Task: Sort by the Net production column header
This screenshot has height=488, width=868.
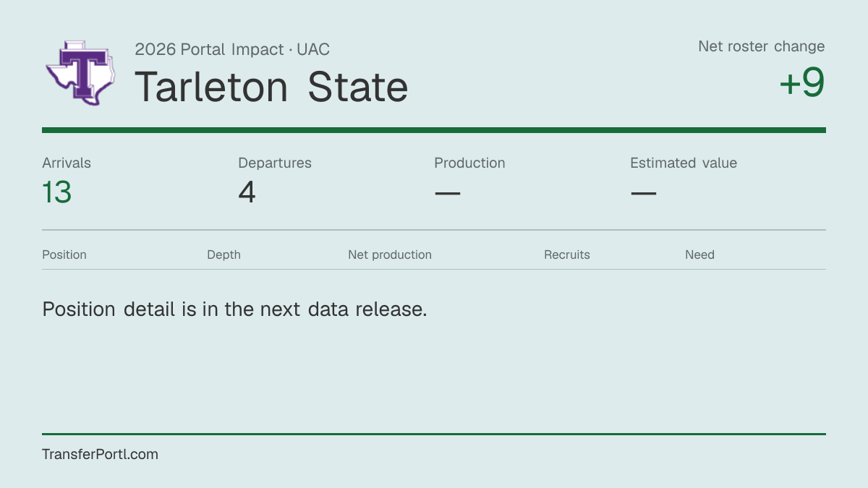Action: tap(390, 254)
